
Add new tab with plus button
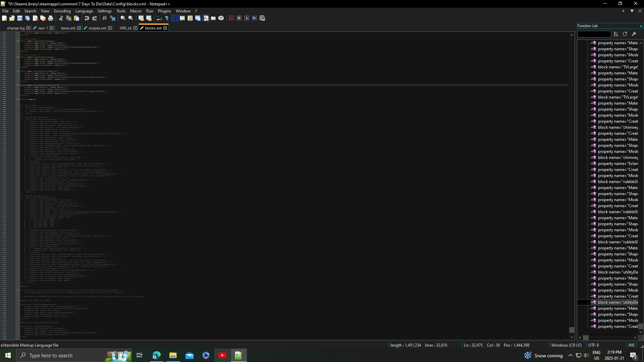pos(624,11)
